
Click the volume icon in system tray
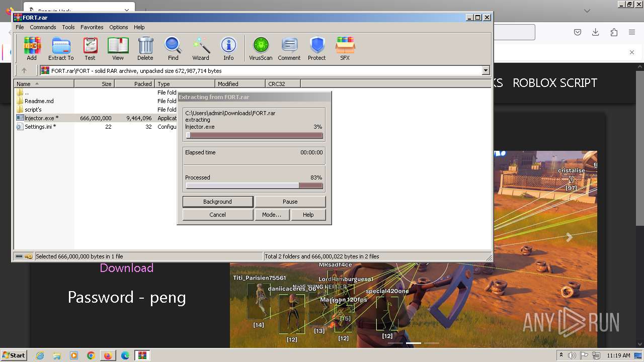[572, 355]
